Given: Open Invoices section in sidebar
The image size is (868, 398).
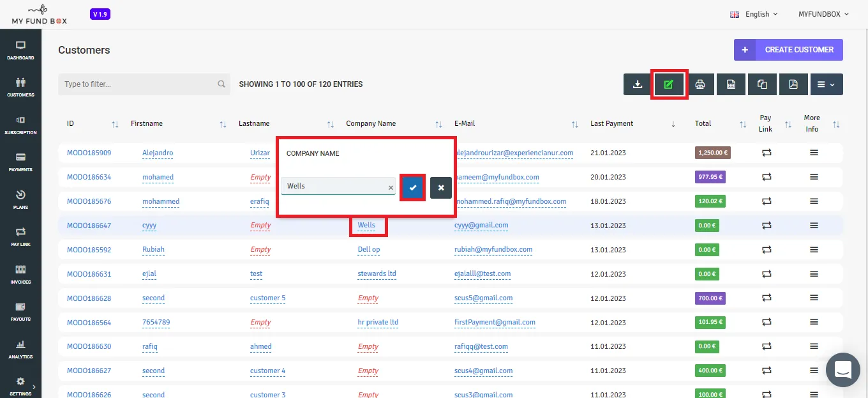Looking at the screenshot, I should 20,275.
